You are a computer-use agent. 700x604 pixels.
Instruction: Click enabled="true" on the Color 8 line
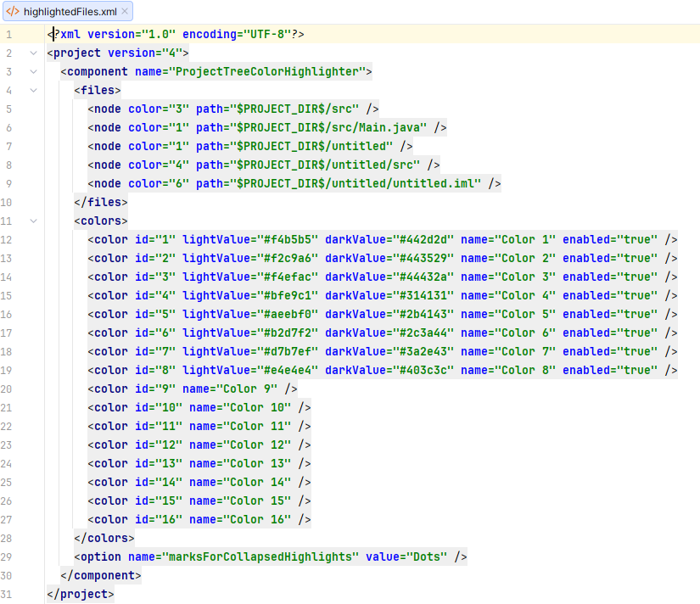610,371
